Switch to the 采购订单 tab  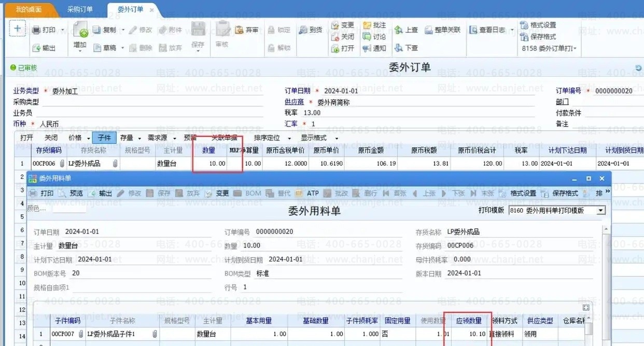(80, 9)
